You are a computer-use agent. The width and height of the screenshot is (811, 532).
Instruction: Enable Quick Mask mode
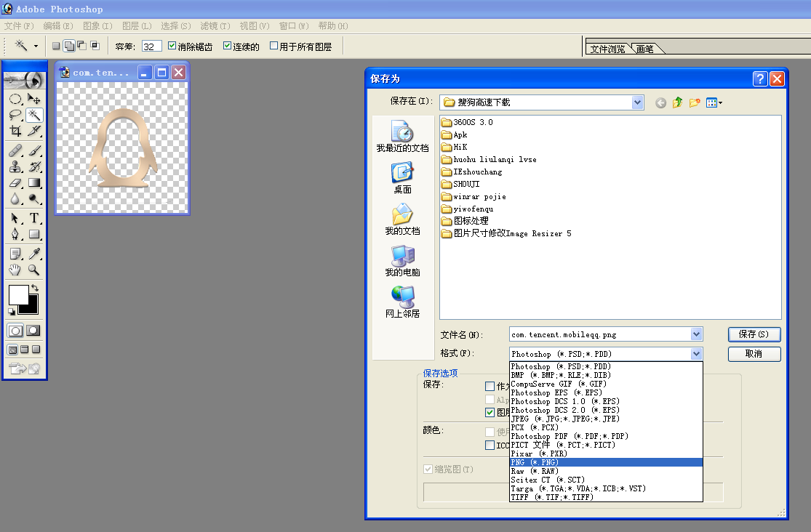click(x=33, y=331)
